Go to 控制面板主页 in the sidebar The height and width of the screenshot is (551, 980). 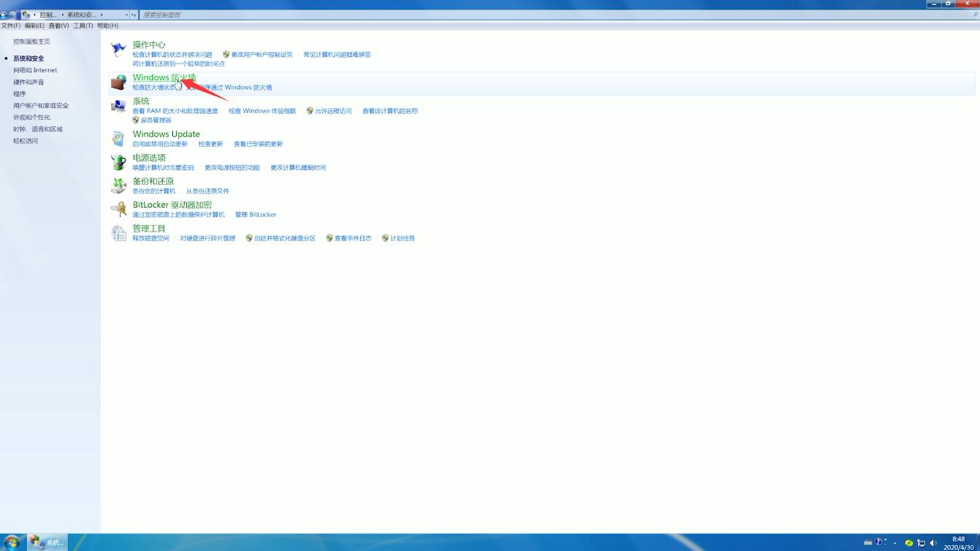click(x=31, y=42)
